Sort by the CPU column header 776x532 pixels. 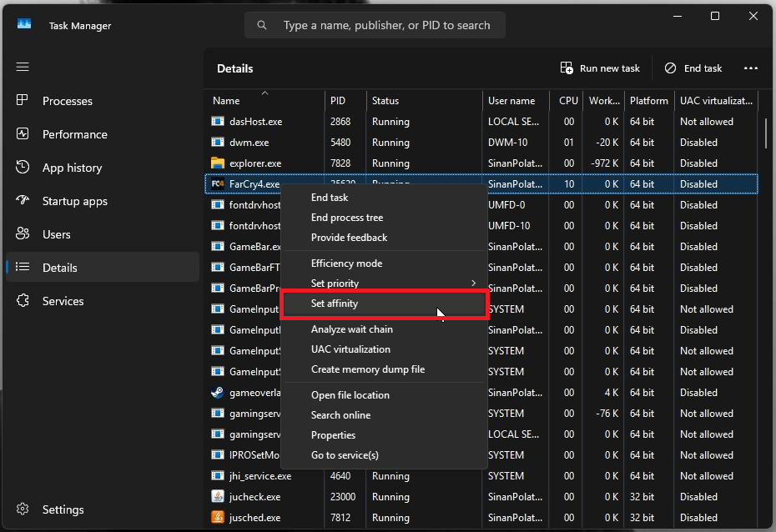coord(567,100)
